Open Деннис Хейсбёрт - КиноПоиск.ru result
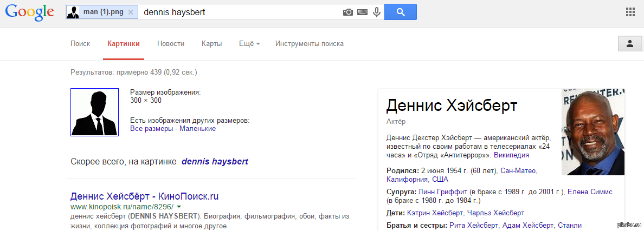The image size is (644, 231). [x=144, y=196]
